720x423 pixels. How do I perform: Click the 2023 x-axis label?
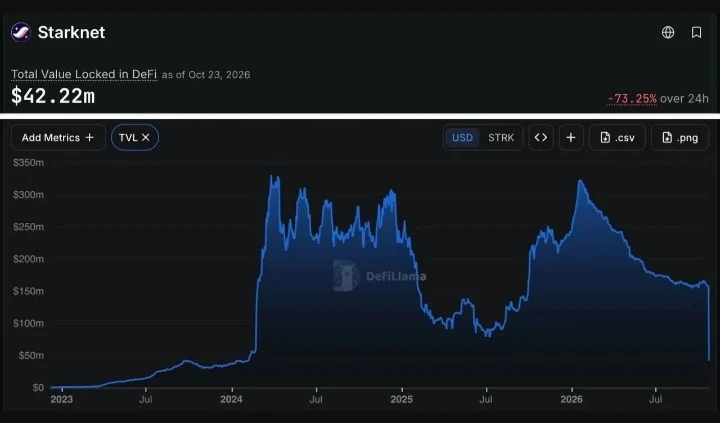(62, 399)
